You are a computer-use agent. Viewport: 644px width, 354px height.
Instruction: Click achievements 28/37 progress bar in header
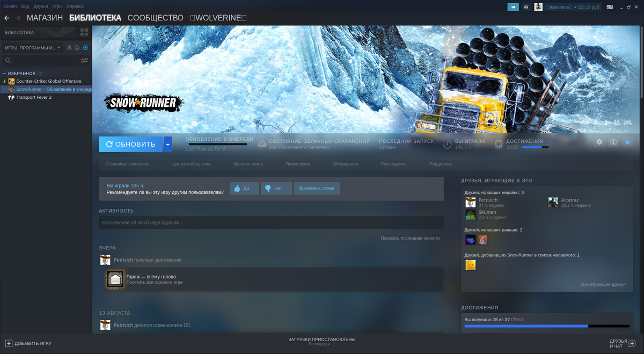click(x=535, y=147)
